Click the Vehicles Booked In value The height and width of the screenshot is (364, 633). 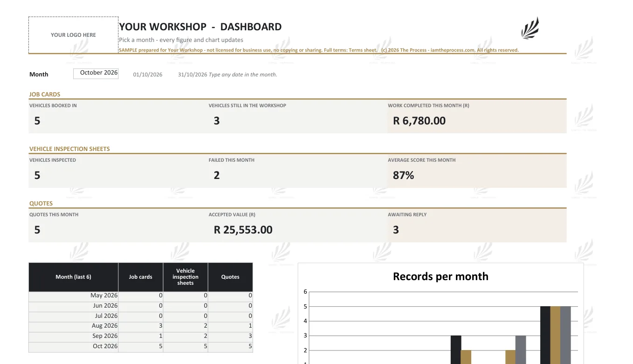click(37, 121)
